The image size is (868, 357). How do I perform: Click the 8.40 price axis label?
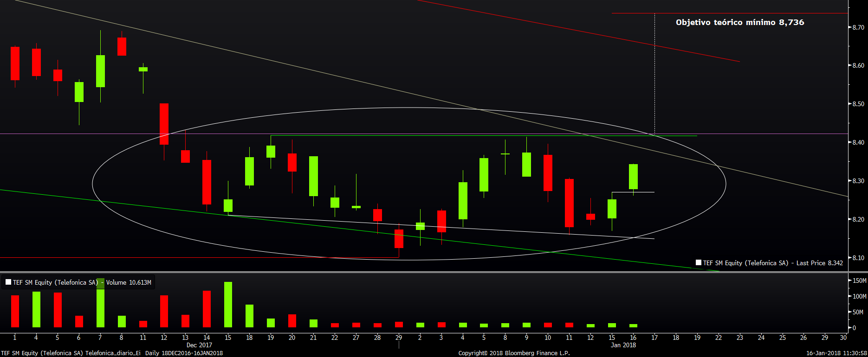(x=858, y=142)
